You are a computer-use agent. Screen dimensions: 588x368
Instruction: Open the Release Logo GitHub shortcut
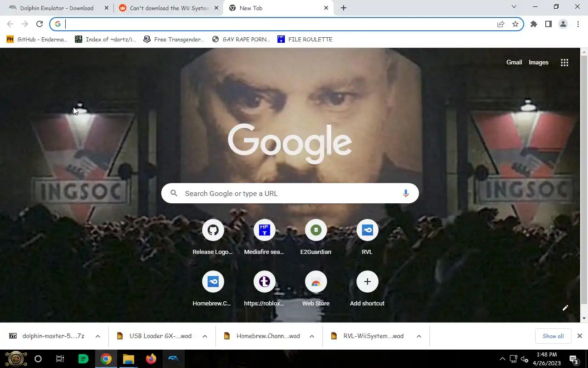(x=213, y=238)
